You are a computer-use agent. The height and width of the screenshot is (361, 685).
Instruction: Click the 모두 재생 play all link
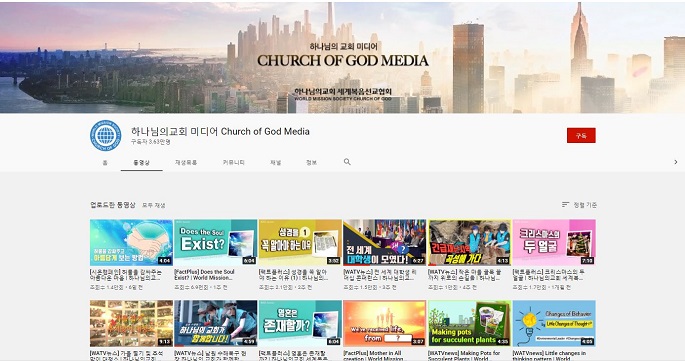(154, 205)
